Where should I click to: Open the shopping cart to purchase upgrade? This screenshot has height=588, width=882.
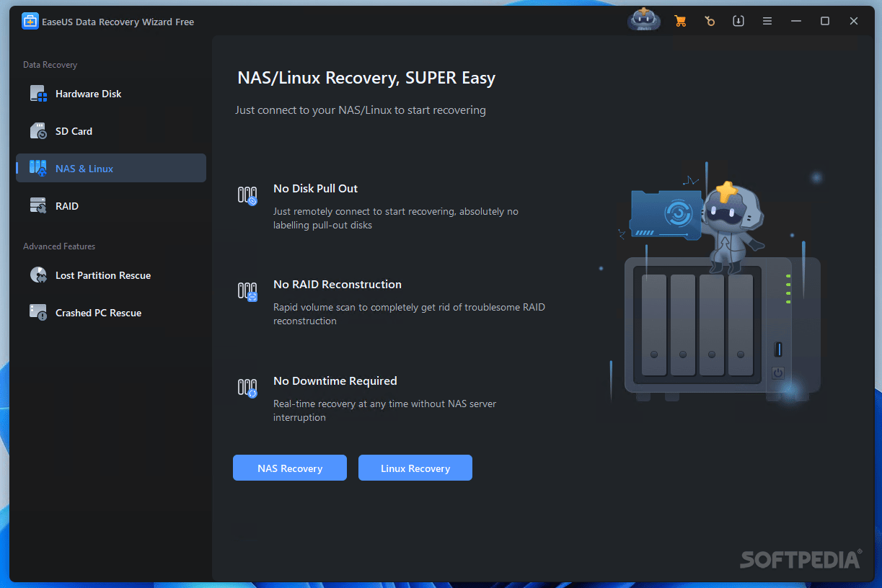pyautogui.click(x=680, y=21)
